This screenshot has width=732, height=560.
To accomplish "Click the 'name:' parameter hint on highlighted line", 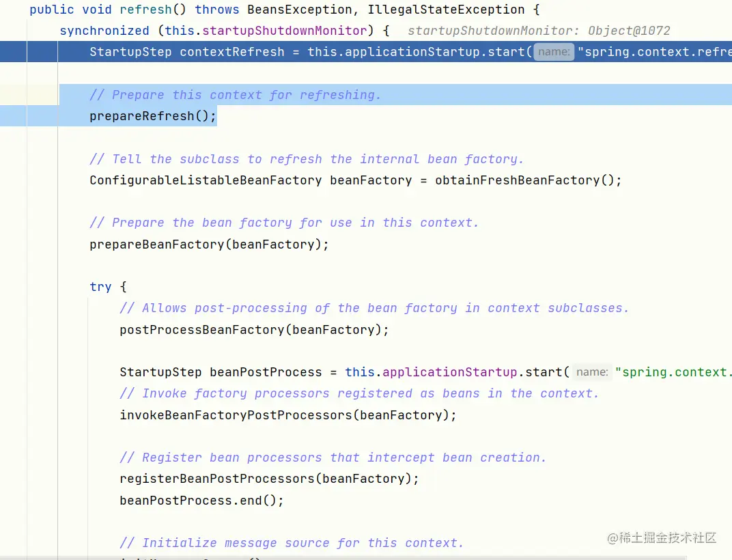I will [x=554, y=52].
